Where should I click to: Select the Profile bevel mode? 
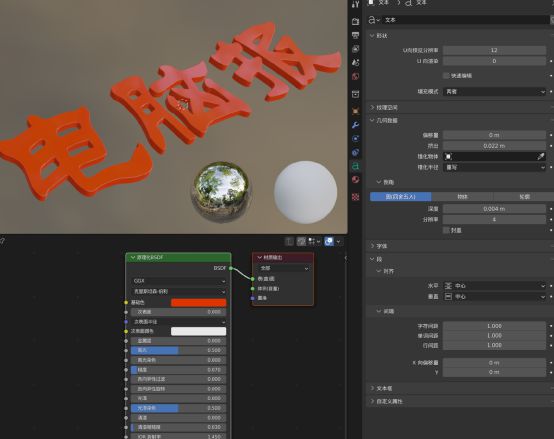[524, 197]
